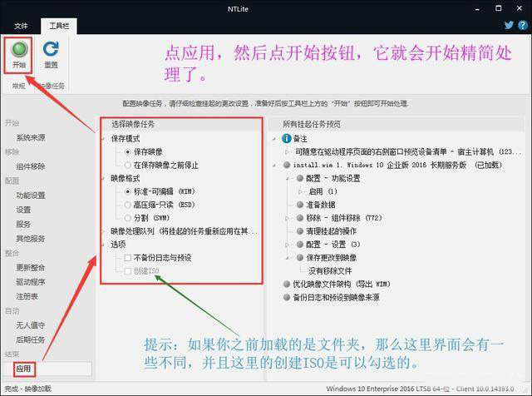Viewport: 532px width, 396px height.
Task: Select the 没有移除文件 tree row
Action: (x=330, y=271)
